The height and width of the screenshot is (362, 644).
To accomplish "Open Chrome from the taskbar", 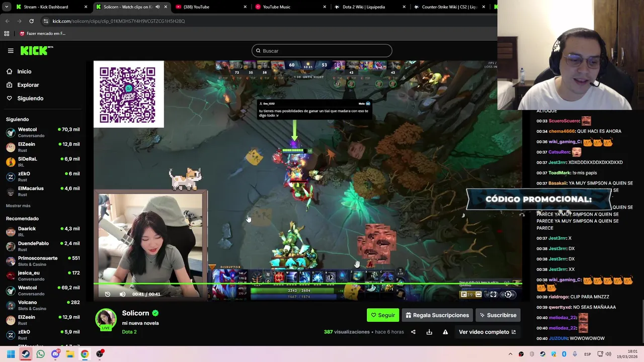I will click(85, 354).
